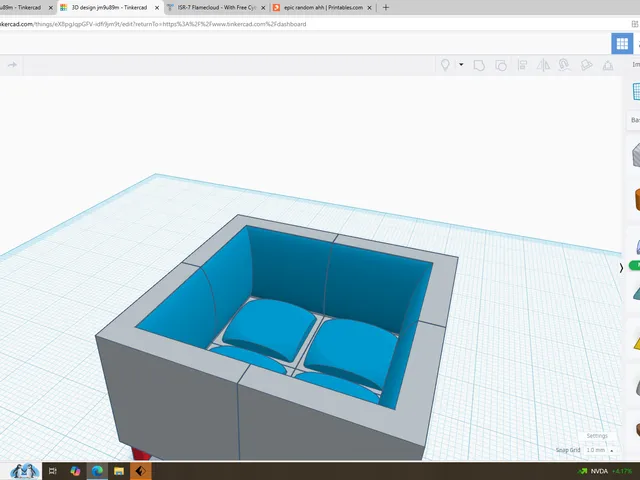Open the penguins Start button on the taskbar
Viewport: 640px width, 480px height.
point(25,471)
